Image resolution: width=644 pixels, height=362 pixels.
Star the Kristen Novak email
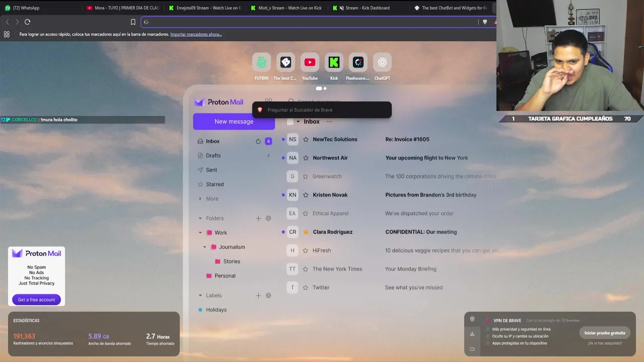coord(305,195)
